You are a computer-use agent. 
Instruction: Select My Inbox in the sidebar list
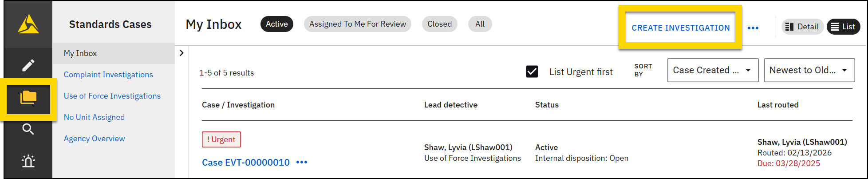click(80, 53)
